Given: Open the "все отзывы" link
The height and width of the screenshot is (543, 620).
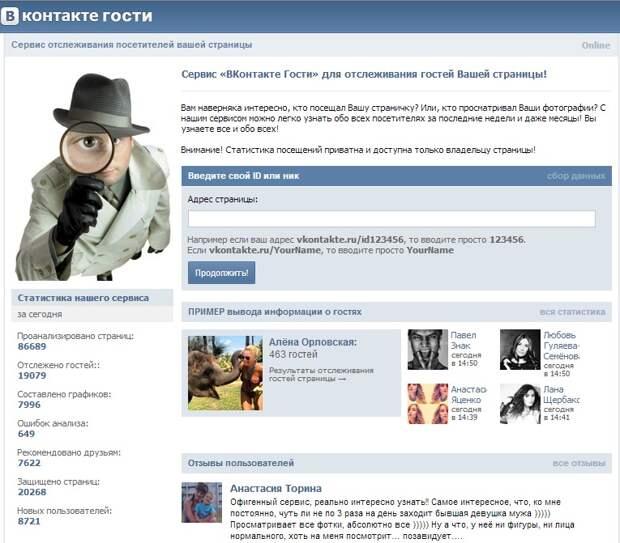Looking at the screenshot, I should (579, 463).
